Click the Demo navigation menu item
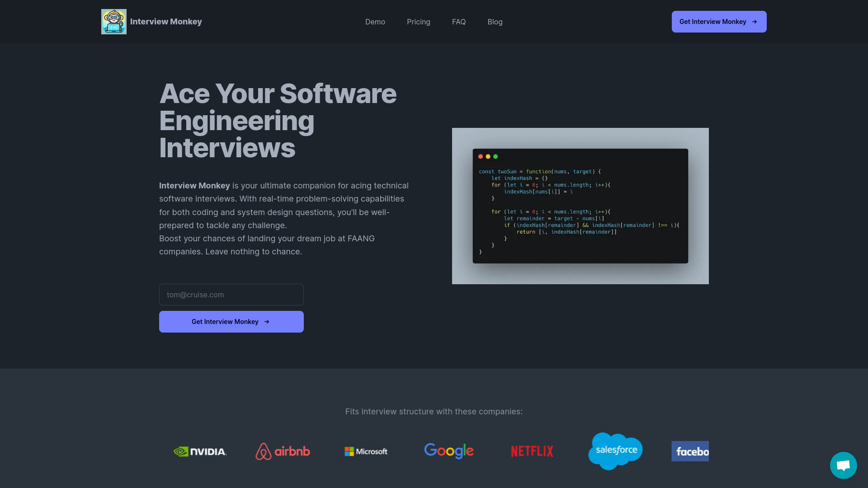Viewport: 868px width, 488px height. point(375,21)
